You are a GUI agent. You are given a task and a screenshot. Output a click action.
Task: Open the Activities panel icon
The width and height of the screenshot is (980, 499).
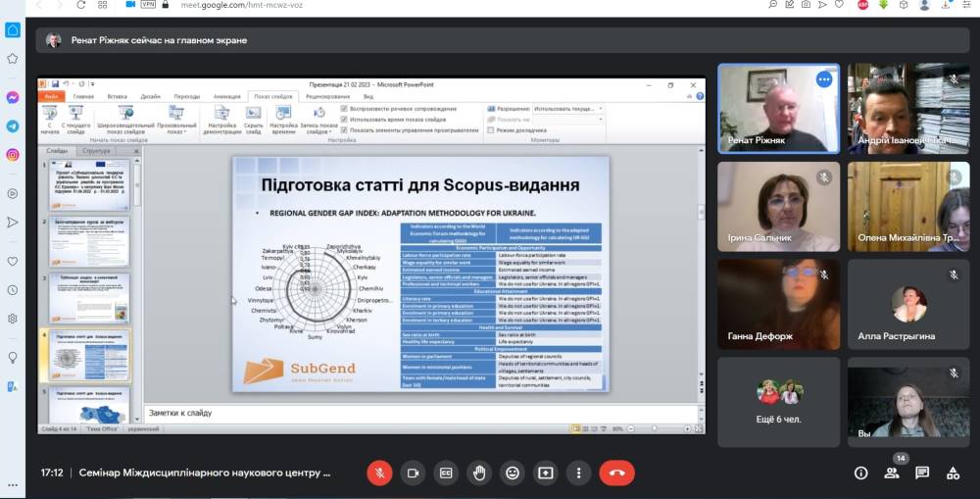(x=953, y=473)
